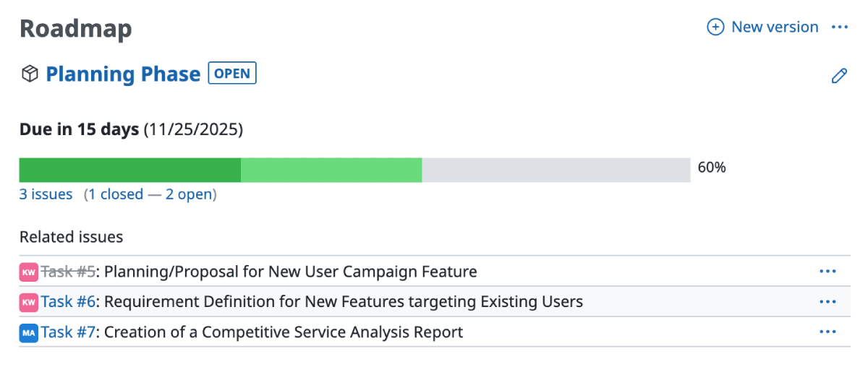Click the MA avatar next to Task #7
Image resolution: width=868 pixels, height=367 pixels.
point(28,332)
